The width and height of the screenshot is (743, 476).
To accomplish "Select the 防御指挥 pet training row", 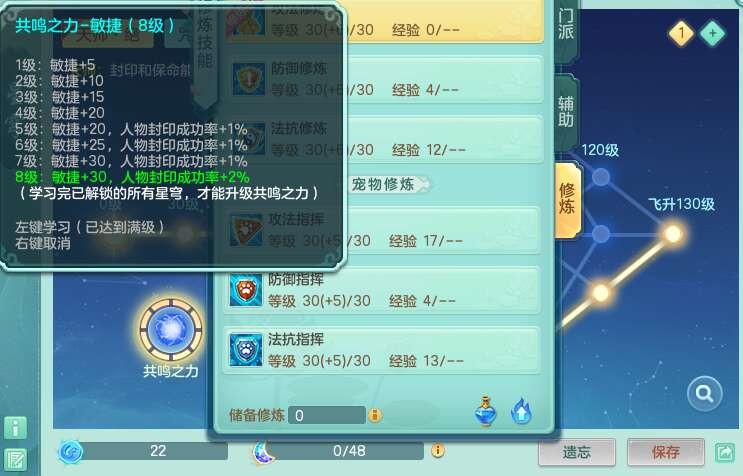I will click(x=382, y=290).
